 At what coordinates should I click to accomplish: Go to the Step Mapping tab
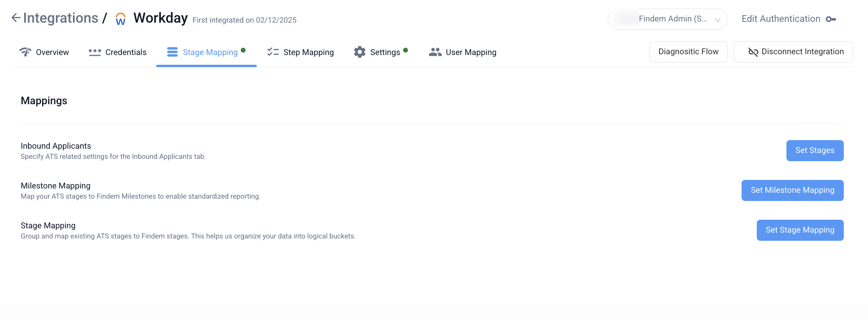click(x=301, y=52)
